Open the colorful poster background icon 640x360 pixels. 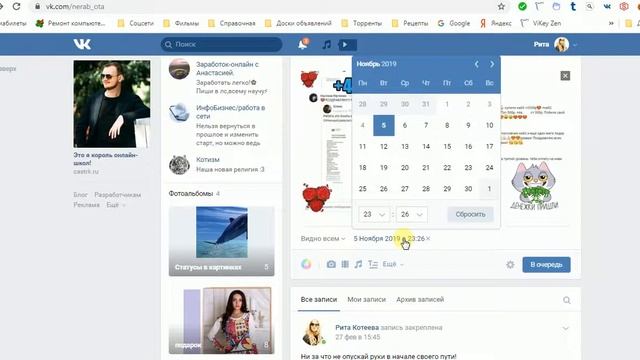click(x=306, y=264)
